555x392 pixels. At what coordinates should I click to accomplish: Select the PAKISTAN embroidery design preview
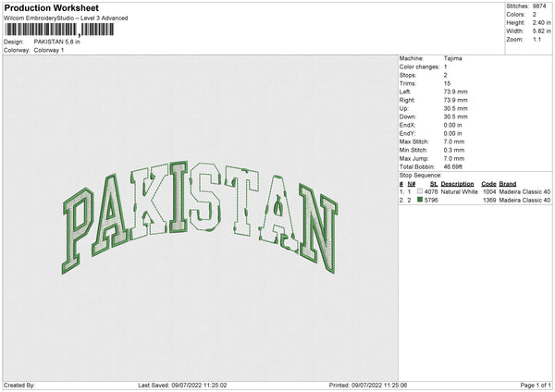click(x=201, y=217)
